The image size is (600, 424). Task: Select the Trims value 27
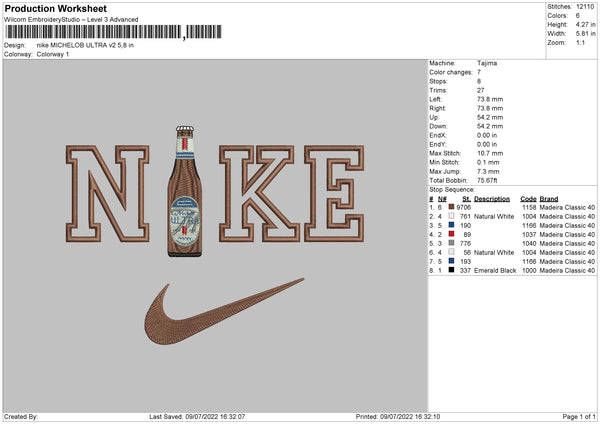[481, 90]
